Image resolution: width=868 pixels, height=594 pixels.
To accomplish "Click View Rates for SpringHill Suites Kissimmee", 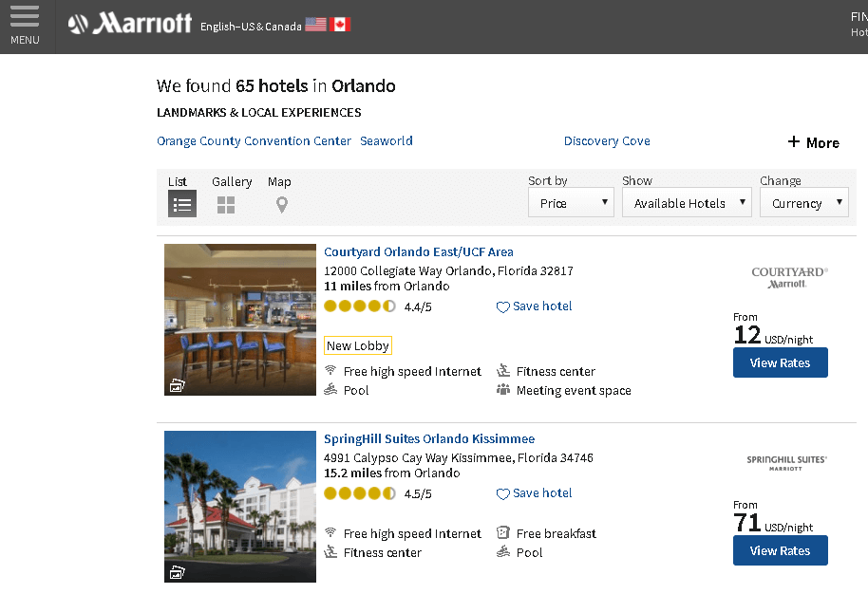I will [780, 550].
